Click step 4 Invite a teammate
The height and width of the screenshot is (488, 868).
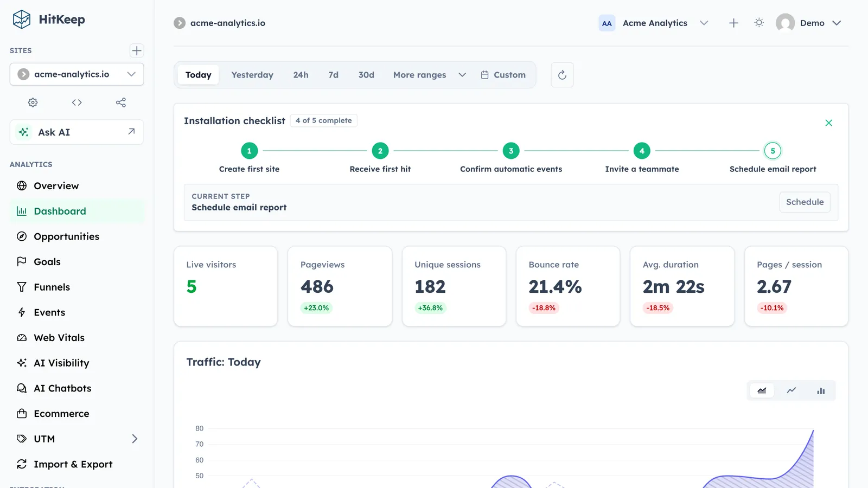642,151
